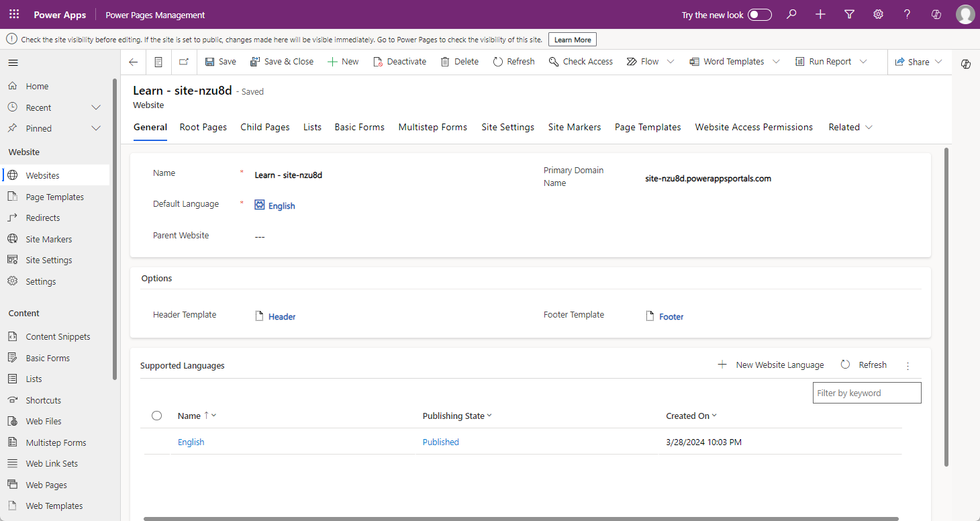Open Copilot from the top navigation bar
Viewport: 980px width, 521px height.
click(936, 14)
